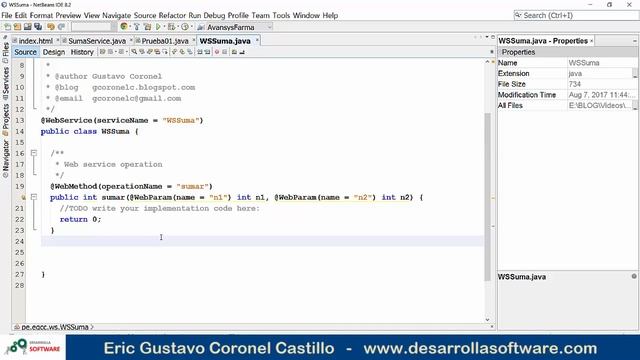Click the Open Project toolbar icon
Image resolution: width=640 pixels, height=360 pixels.
point(28,27)
